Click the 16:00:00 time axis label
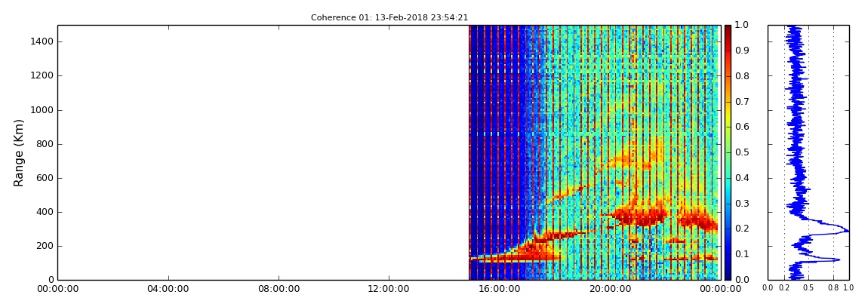 pos(499,289)
